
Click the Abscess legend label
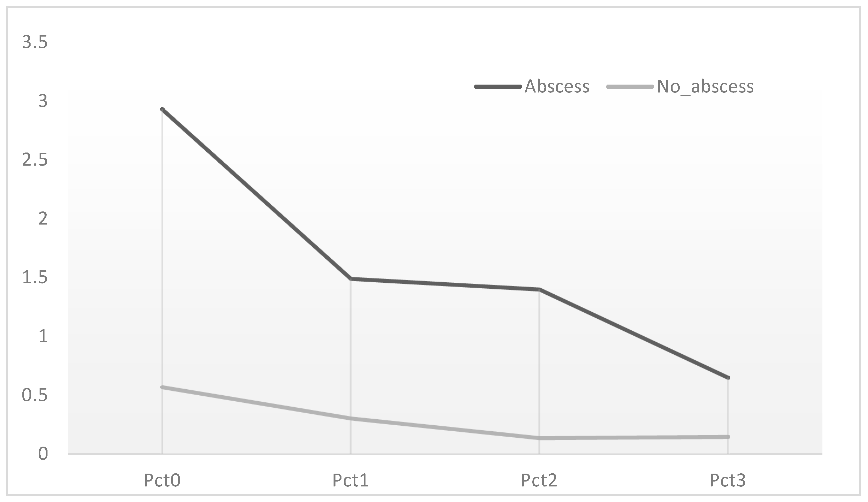click(557, 86)
